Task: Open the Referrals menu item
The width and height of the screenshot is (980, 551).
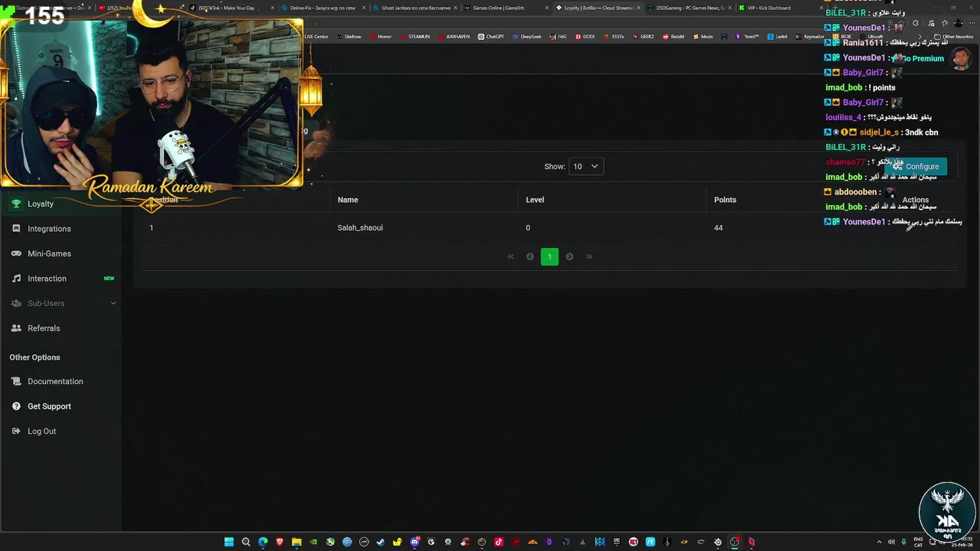Action: point(61,328)
